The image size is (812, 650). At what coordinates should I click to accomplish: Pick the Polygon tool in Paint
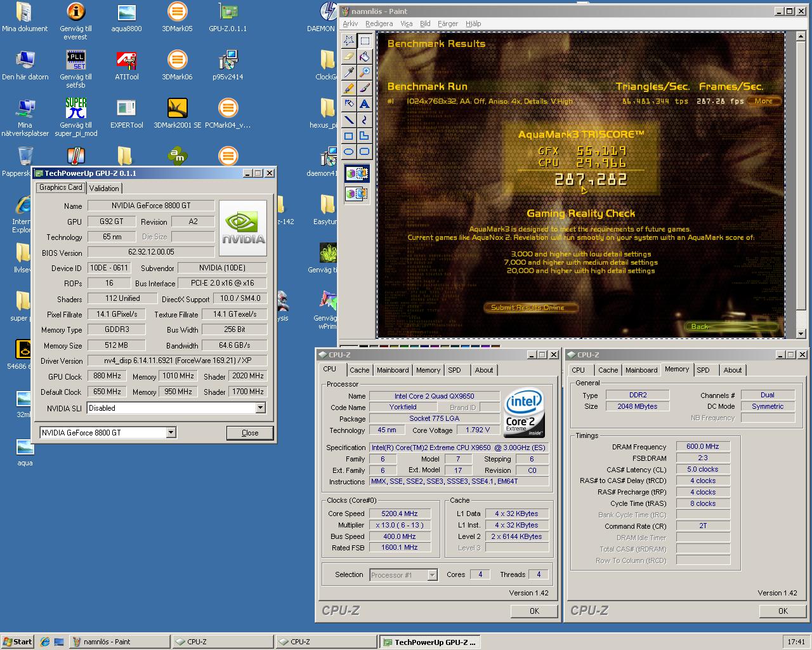pyautogui.click(x=365, y=136)
